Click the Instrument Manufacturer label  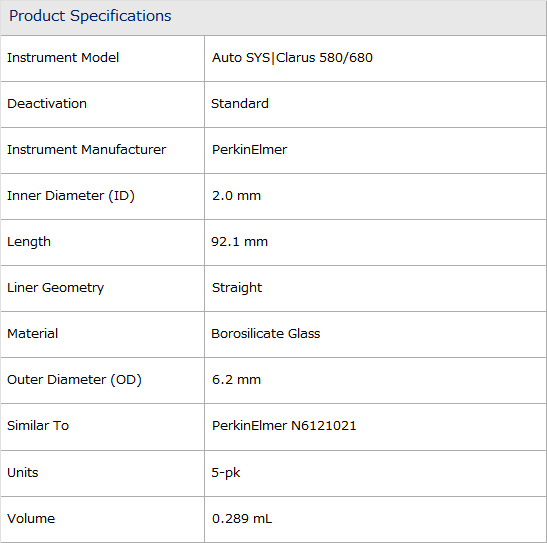pyautogui.click(x=87, y=150)
